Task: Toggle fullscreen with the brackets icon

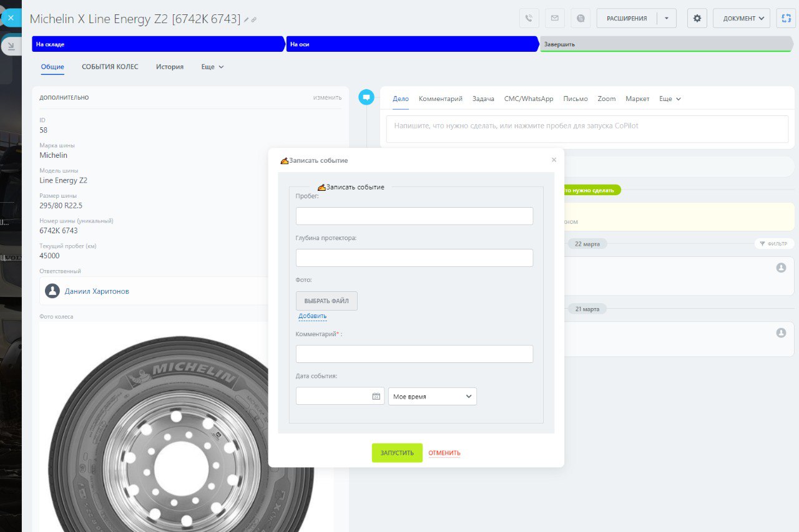Action: pos(786,18)
